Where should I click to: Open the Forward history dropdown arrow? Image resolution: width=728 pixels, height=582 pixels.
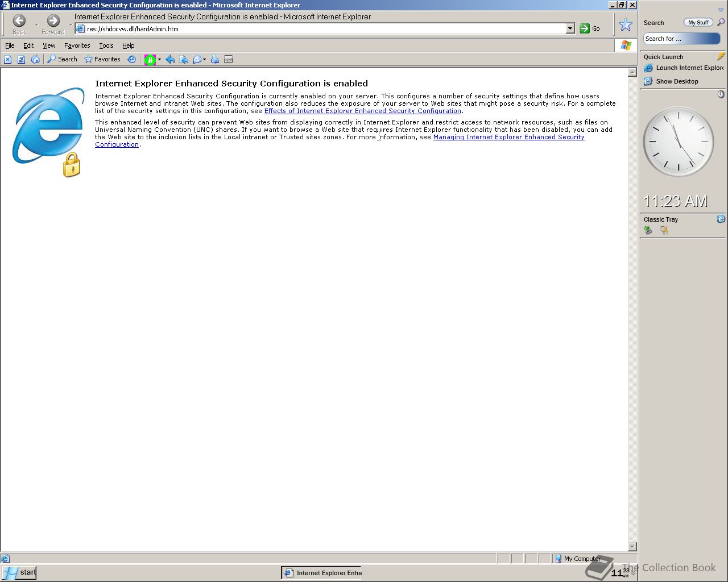pos(71,24)
